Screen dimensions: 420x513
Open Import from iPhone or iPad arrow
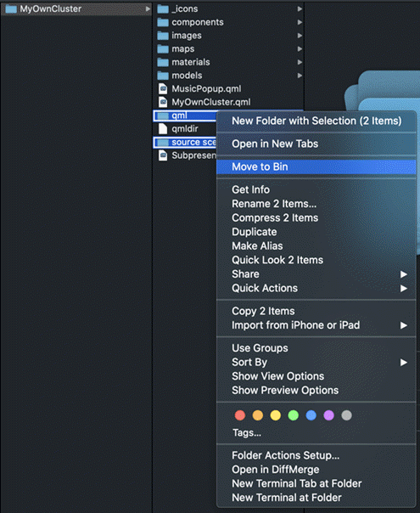click(x=404, y=325)
